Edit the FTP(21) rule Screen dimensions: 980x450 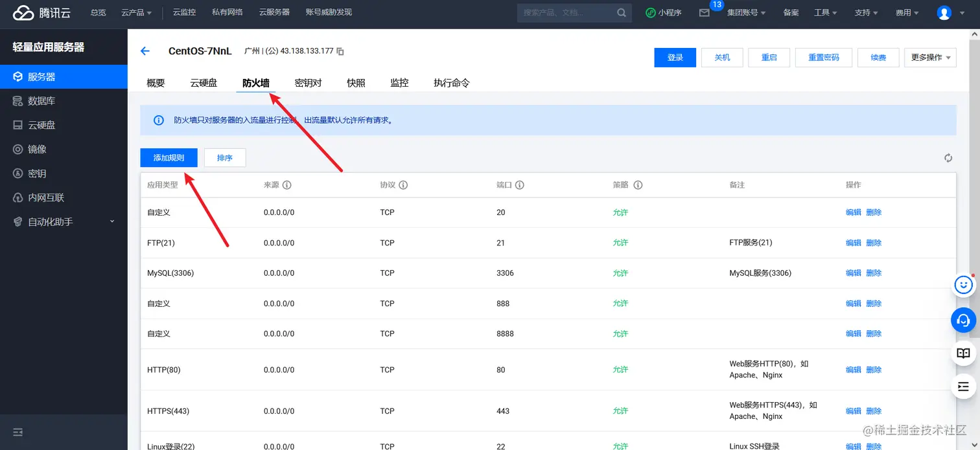[854, 243]
